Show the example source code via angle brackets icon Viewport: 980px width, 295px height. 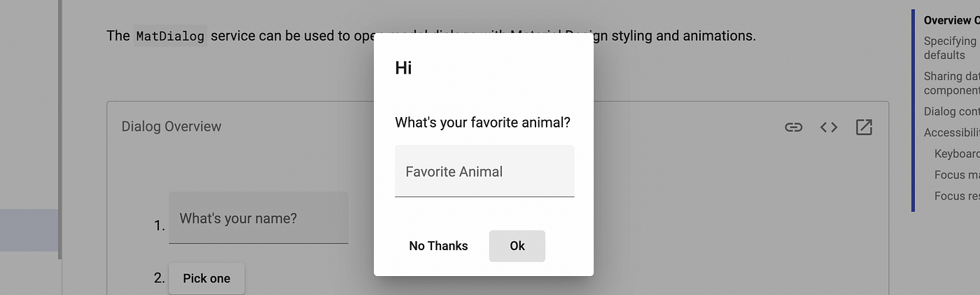[x=829, y=127]
